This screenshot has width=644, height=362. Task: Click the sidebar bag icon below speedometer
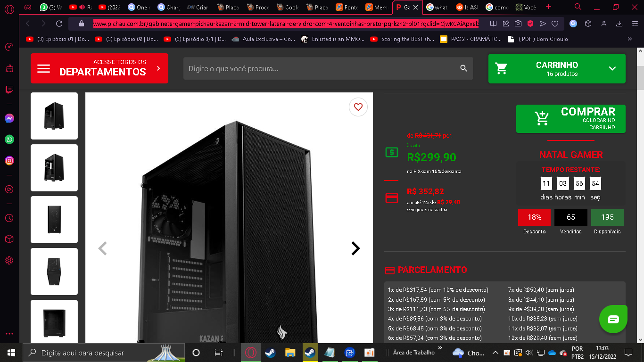(9, 69)
